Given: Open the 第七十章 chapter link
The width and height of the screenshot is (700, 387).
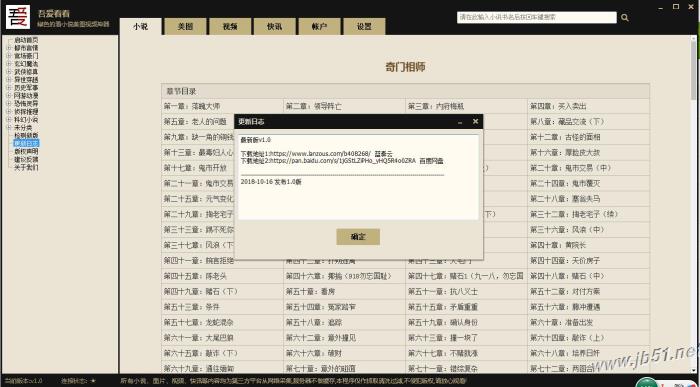Looking at the screenshot, I should (x=321, y=369).
